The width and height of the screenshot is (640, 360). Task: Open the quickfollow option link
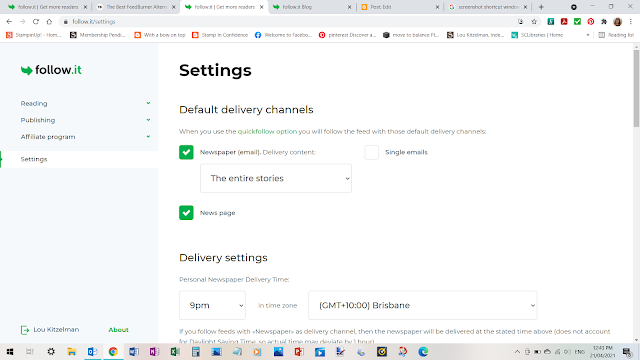click(x=267, y=131)
